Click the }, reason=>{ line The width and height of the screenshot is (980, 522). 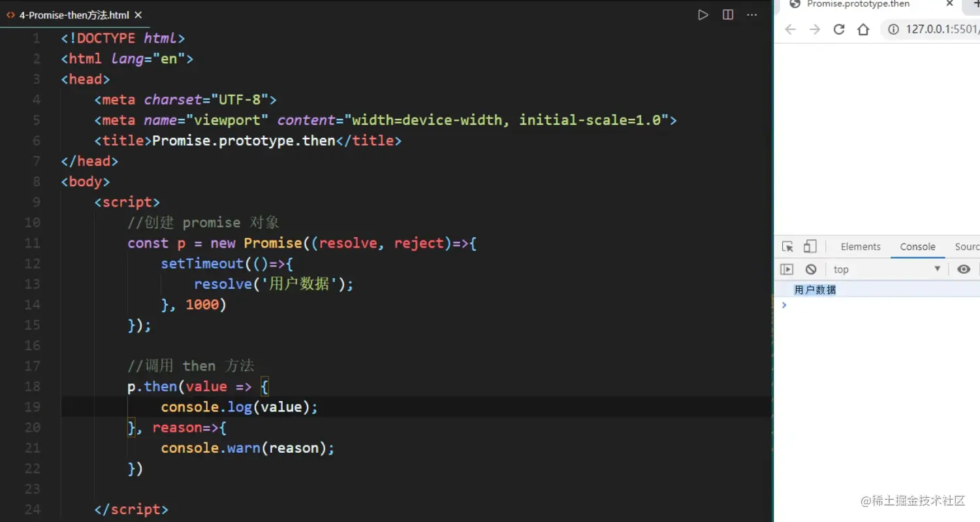(177, 427)
